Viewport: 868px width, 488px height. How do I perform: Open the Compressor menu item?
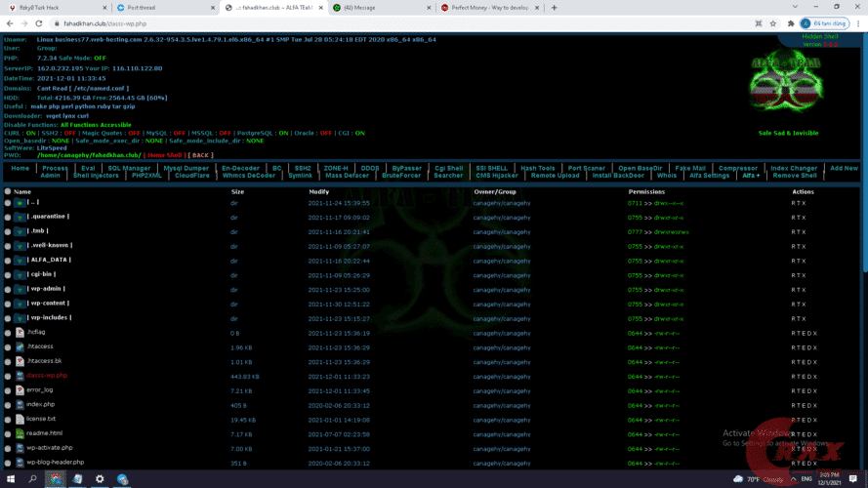pyautogui.click(x=738, y=168)
